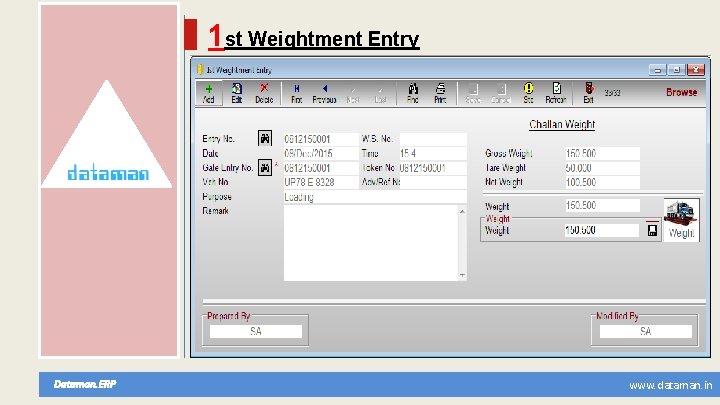Click the Browse mode label
This screenshot has height=405, width=720.
tap(681, 92)
